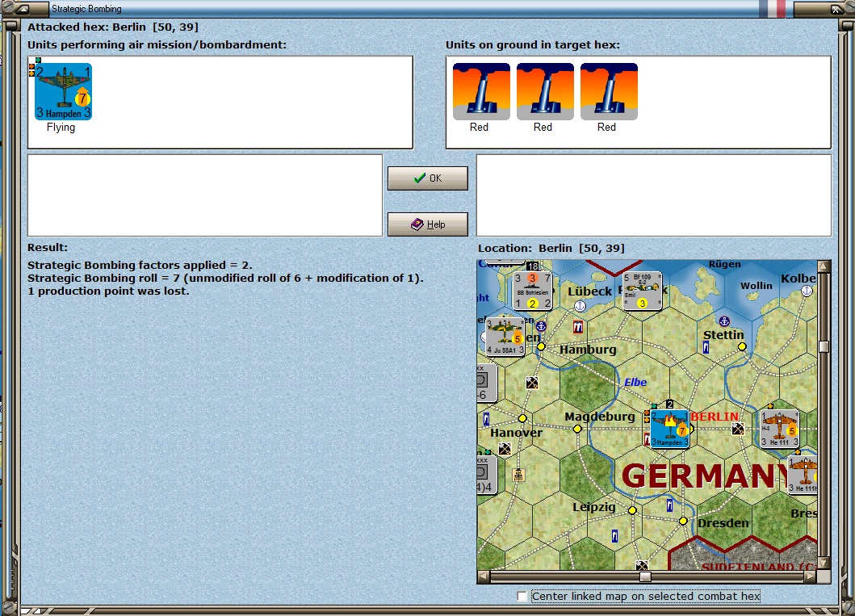Select the second Red factory unit

tap(545, 91)
